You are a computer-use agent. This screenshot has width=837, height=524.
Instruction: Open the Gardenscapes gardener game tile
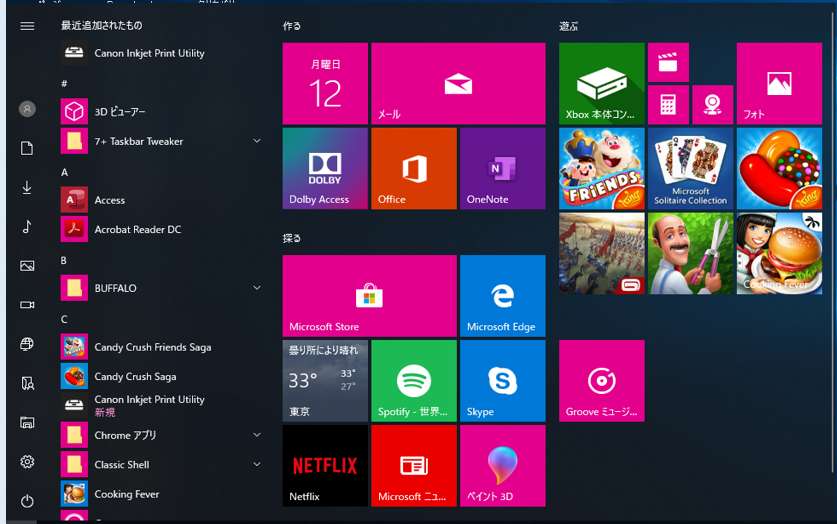tap(691, 253)
